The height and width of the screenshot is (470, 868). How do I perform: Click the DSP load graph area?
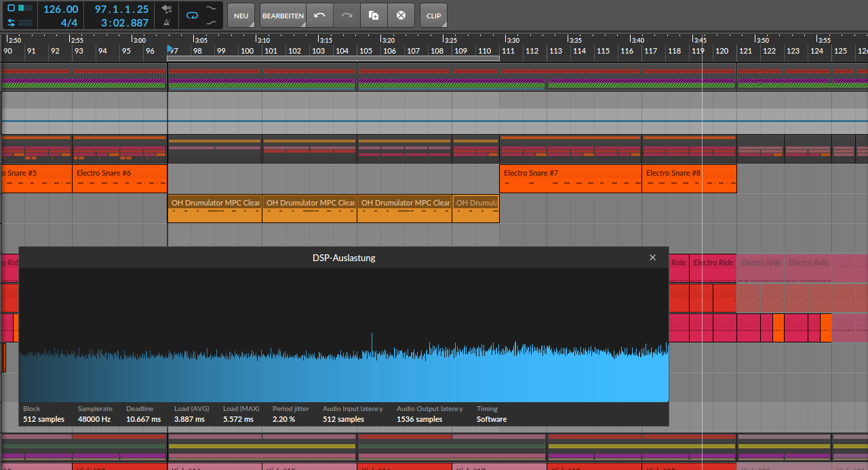(x=344, y=335)
